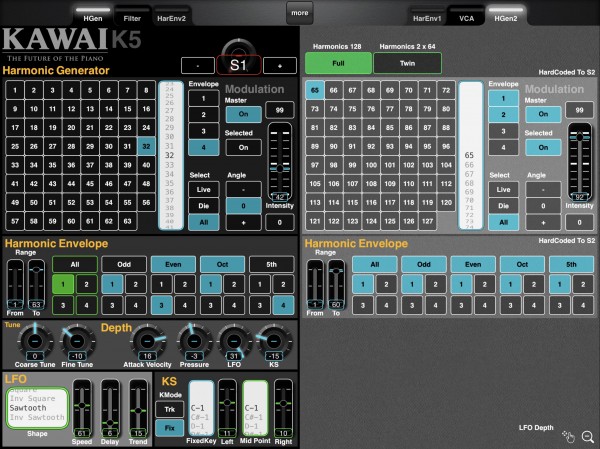Click the zoom-out magnifier icon

(588, 436)
